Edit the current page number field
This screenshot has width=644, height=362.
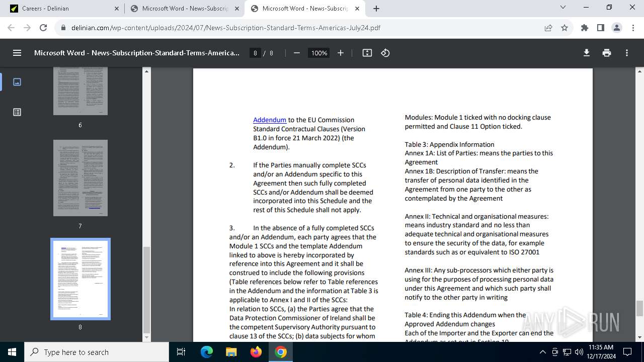pyautogui.click(x=256, y=53)
